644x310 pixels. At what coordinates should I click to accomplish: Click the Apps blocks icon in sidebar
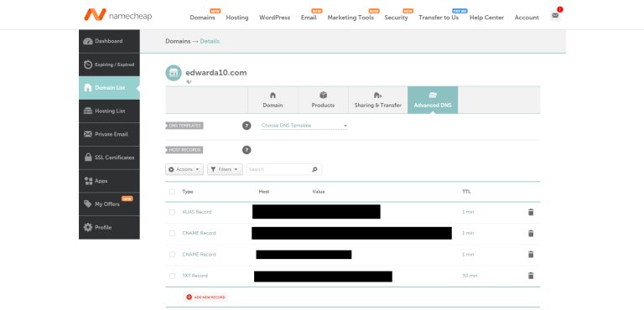[x=88, y=181]
